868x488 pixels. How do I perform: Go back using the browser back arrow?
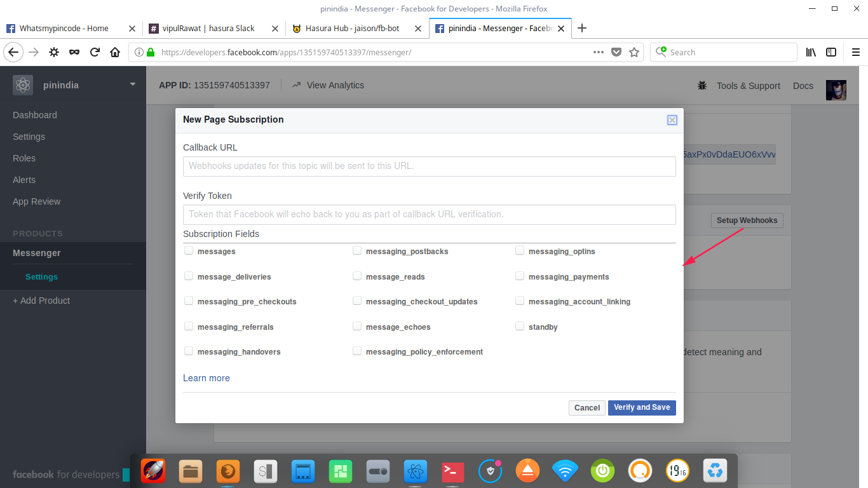pyautogui.click(x=13, y=52)
